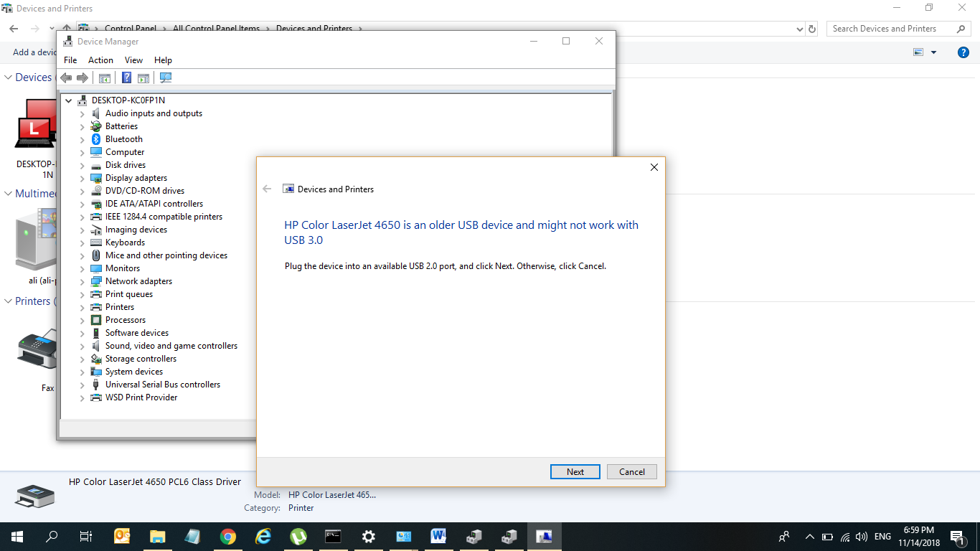Expand the Processors node arrow
980x551 pixels.
(82, 320)
